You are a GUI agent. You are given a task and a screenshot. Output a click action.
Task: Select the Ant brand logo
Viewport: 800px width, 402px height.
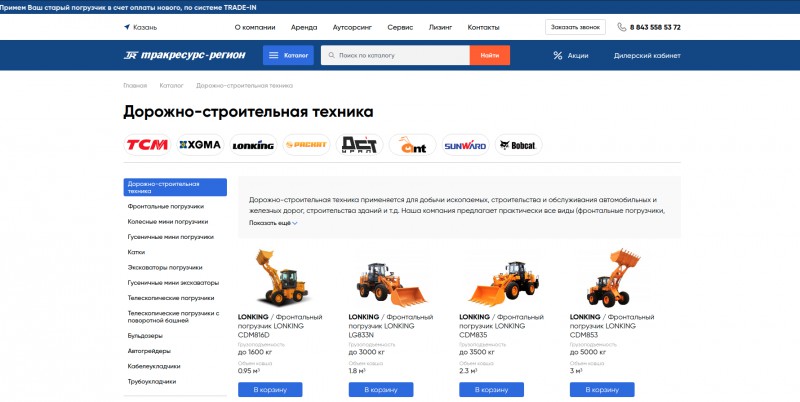coord(412,145)
